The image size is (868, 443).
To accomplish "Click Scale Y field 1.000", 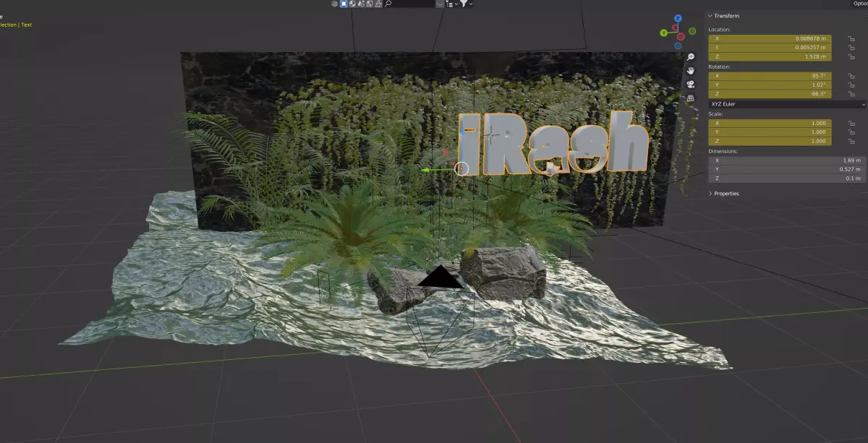I will coord(770,132).
